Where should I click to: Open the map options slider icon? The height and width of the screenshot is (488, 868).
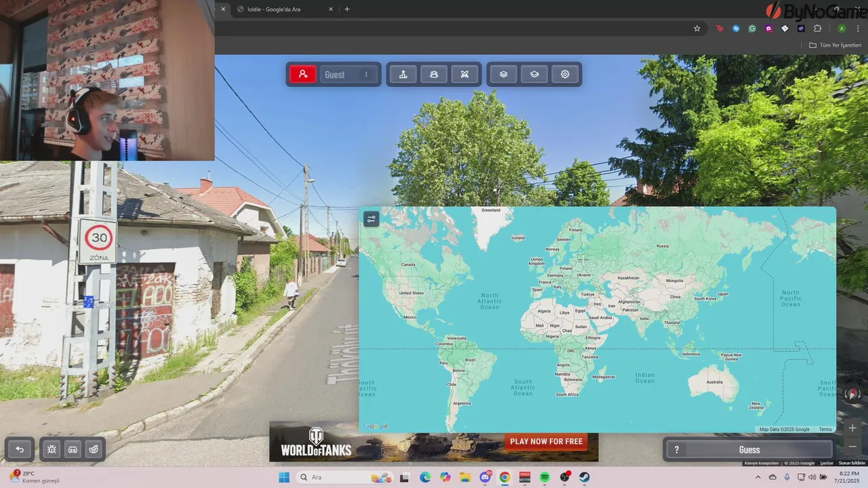tap(371, 218)
